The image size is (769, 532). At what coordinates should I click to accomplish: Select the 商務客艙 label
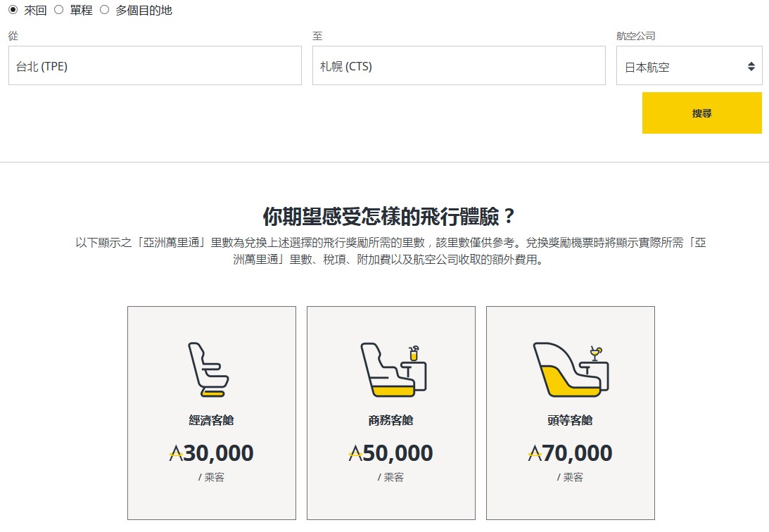[391, 420]
